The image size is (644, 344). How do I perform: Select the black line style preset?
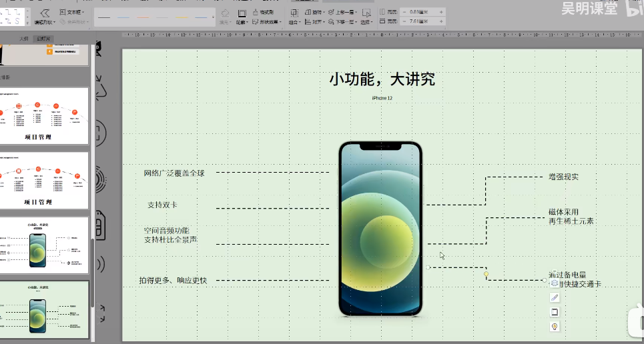104,17
